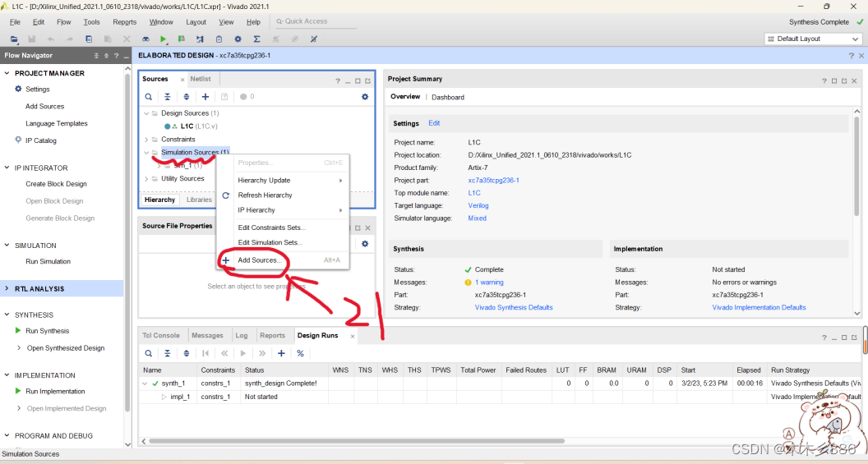Collapse all items in Sources panel
This screenshot has height=464, width=868.
(x=167, y=97)
